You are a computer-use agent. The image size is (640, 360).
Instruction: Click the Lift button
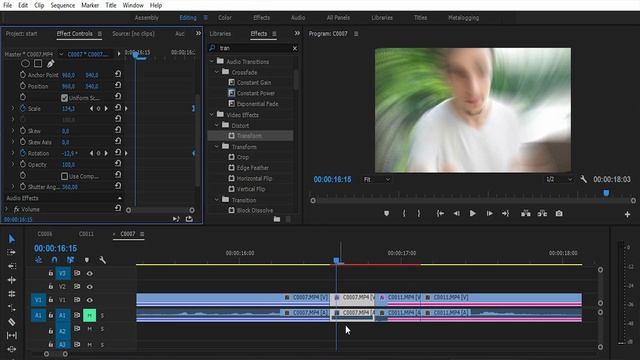pyautogui.click(x=526, y=213)
